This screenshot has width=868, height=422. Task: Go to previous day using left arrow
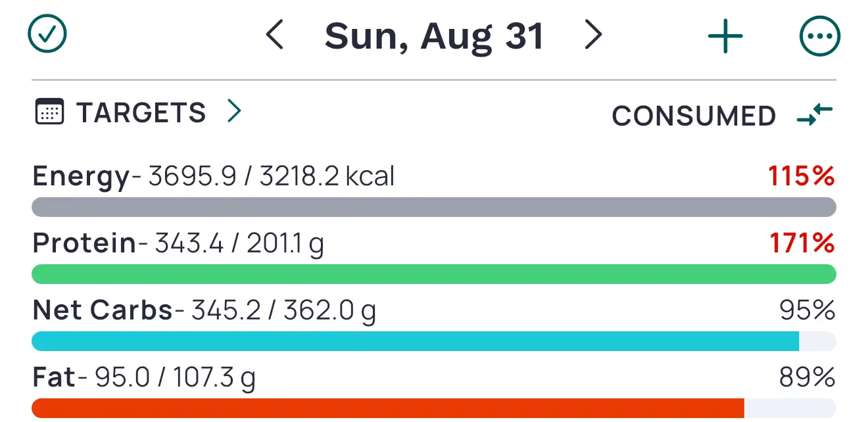click(x=274, y=35)
